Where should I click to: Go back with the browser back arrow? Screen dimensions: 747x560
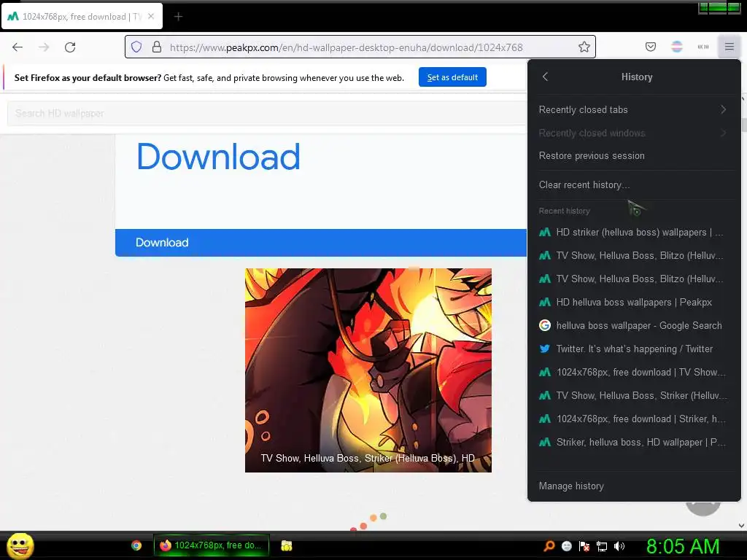18,47
